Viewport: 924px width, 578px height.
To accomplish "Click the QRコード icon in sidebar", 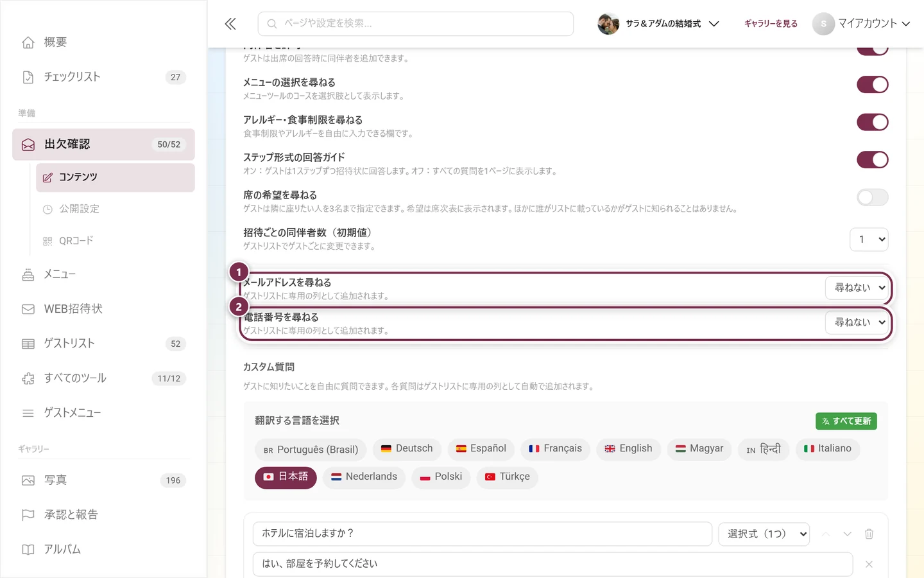I will click(x=47, y=241).
